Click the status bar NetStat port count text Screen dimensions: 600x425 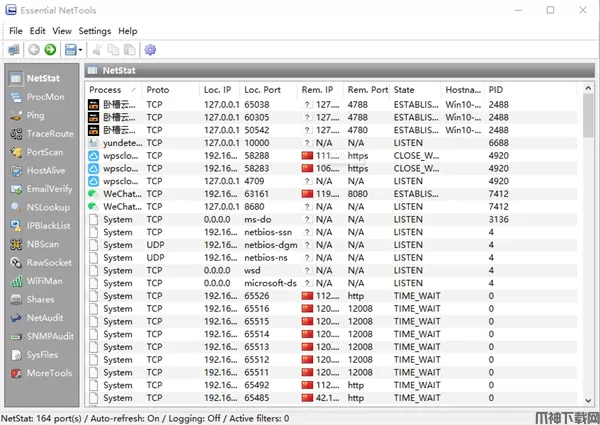pos(41,418)
